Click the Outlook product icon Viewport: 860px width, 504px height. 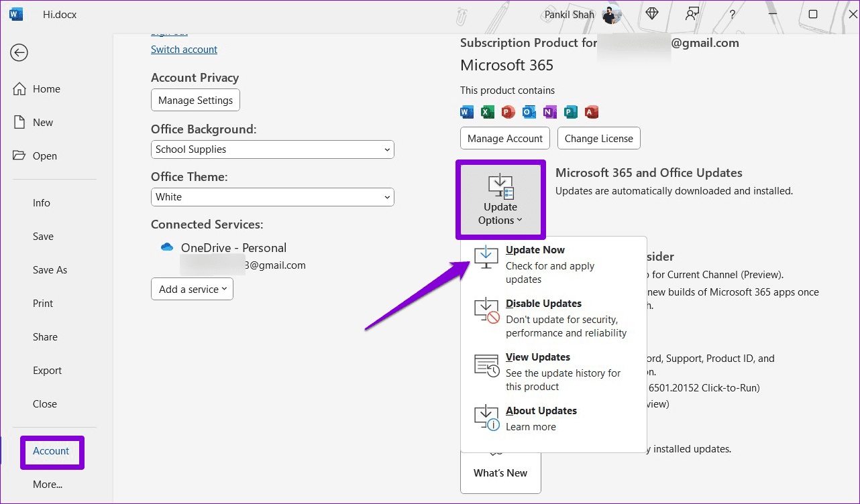(529, 112)
